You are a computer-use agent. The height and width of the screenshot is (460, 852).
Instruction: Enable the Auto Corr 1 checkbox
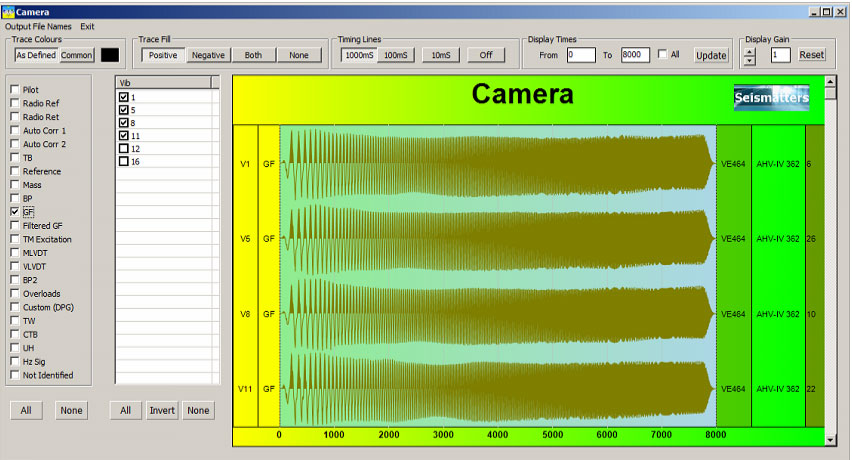[x=15, y=130]
